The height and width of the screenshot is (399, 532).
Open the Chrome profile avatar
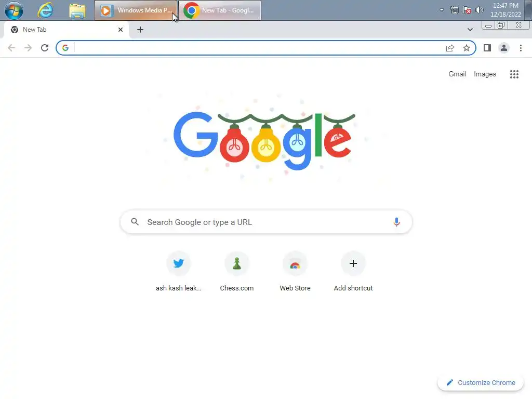(x=504, y=48)
